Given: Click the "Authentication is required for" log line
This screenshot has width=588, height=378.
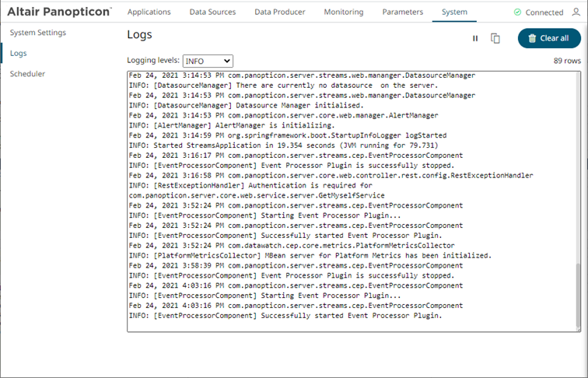Looking at the screenshot, I should point(250,186).
